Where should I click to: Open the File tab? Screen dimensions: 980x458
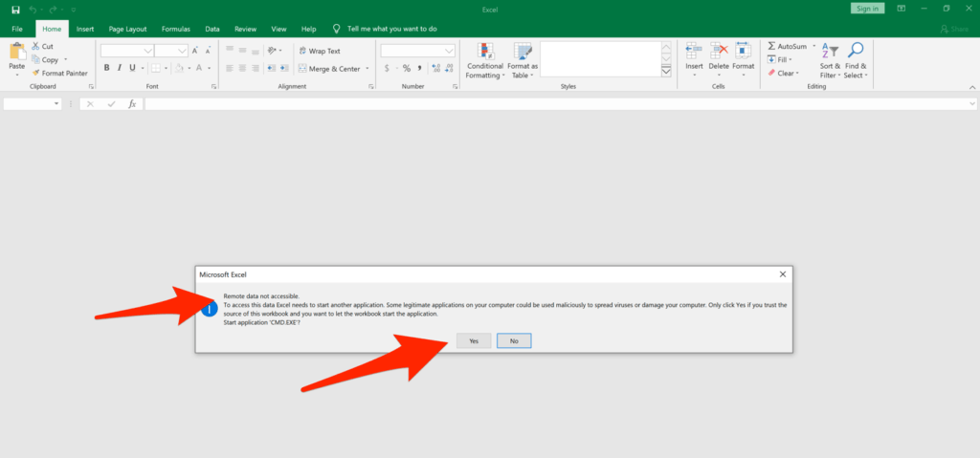tap(17, 29)
